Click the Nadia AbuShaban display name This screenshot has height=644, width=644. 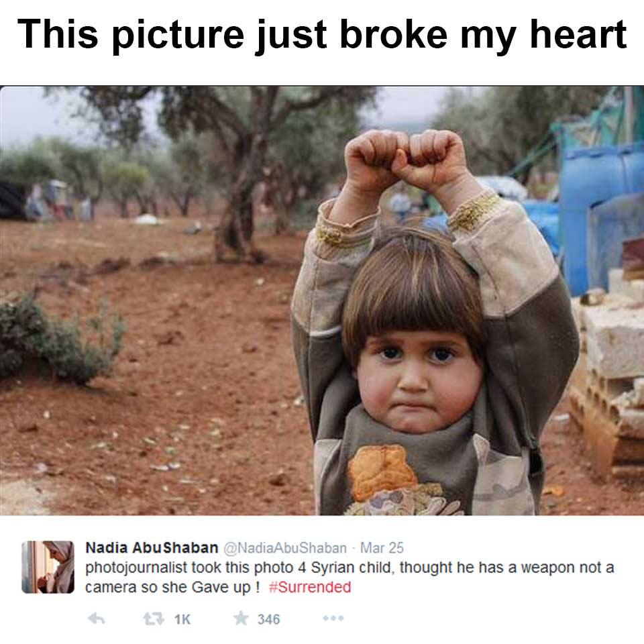click(x=152, y=547)
